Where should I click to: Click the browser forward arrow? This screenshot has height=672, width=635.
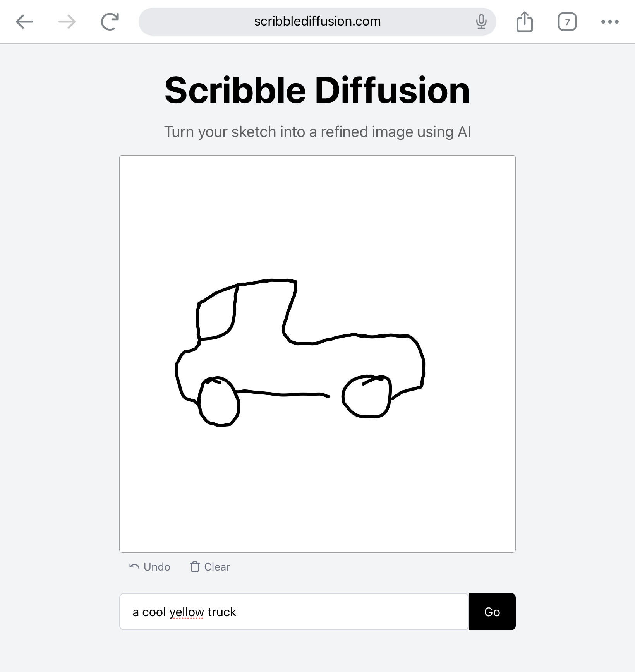point(67,22)
